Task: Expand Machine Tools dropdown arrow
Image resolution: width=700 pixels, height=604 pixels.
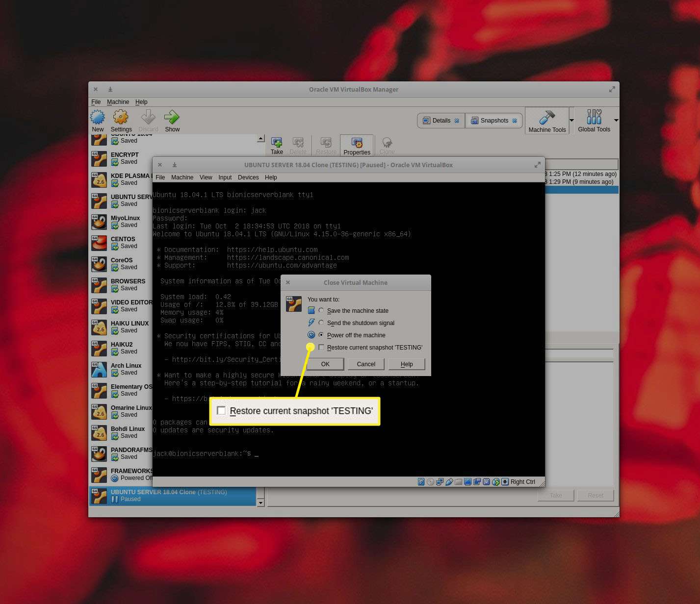Action: [x=571, y=120]
